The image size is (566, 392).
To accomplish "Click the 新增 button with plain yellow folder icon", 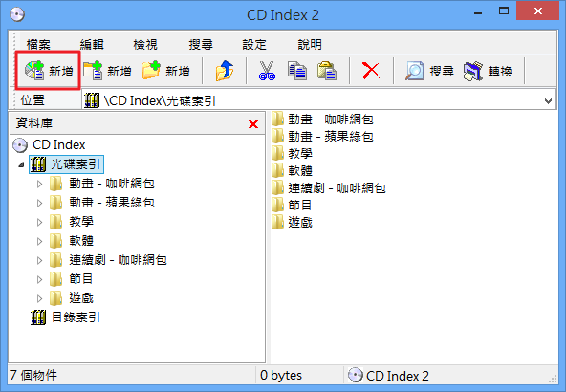I will pyautogui.click(x=165, y=71).
